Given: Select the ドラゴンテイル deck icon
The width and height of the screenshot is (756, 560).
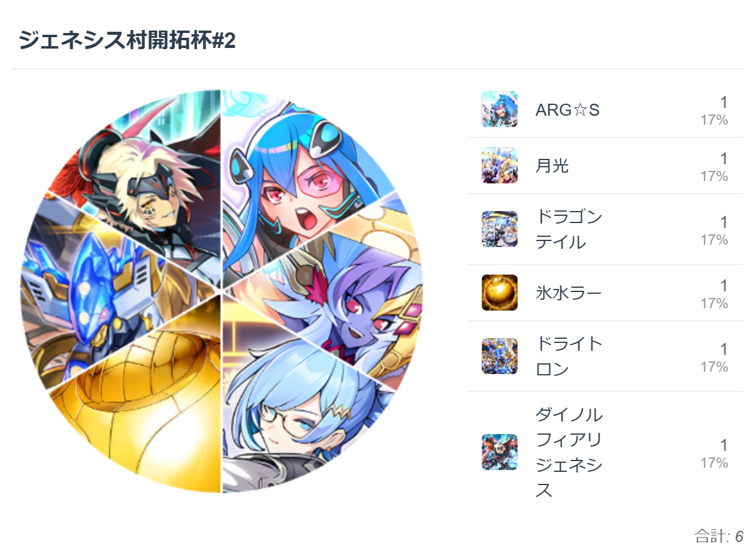Looking at the screenshot, I should pyautogui.click(x=500, y=229).
